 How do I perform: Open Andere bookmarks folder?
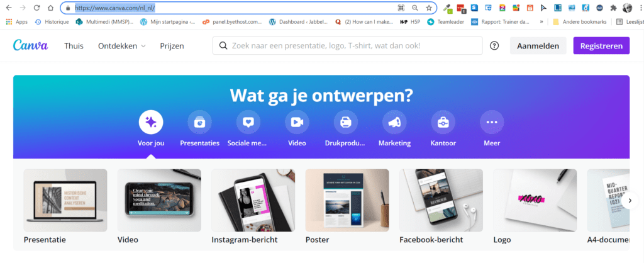pos(579,22)
